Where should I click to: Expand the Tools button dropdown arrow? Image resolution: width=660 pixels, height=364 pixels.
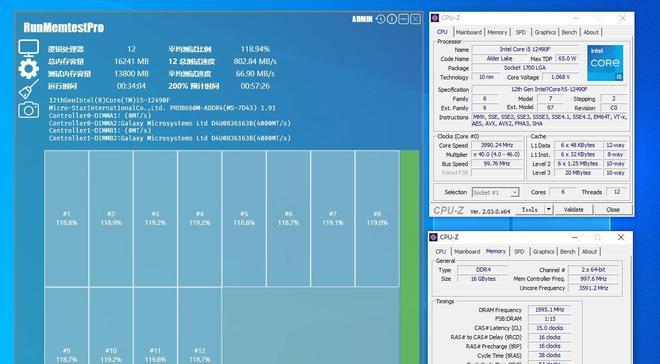point(548,209)
